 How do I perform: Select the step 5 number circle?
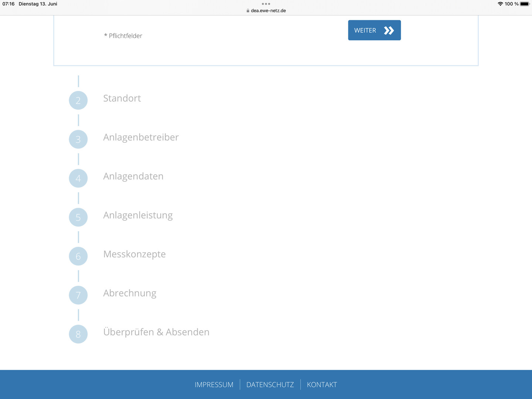point(78,217)
